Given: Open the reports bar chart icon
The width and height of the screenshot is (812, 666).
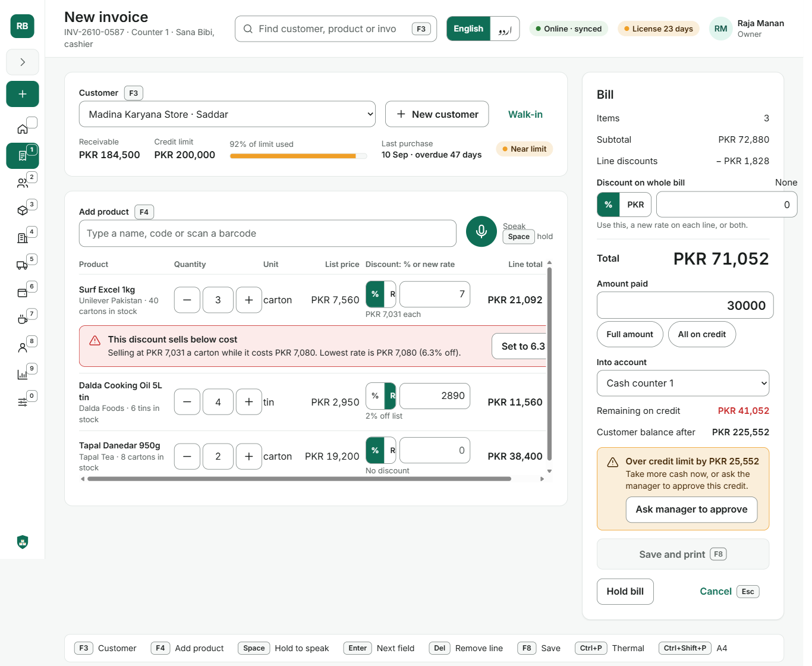Looking at the screenshot, I should click(23, 375).
